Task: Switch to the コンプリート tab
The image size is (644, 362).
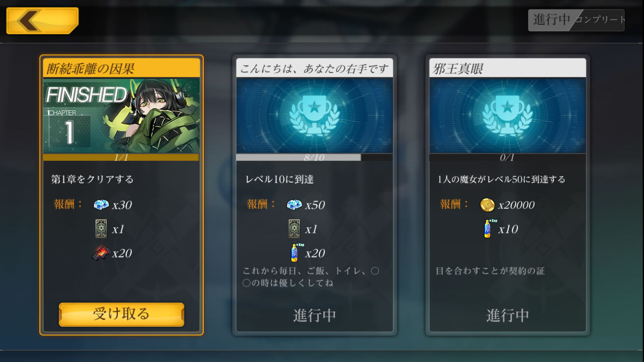Action: coord(600,20)
